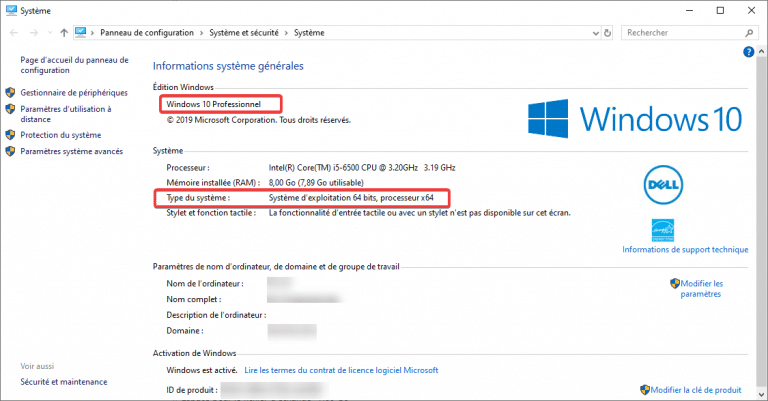
Task: Open Sécurité et maintenance
Action: pyautogui.click(x=63, y=381)
